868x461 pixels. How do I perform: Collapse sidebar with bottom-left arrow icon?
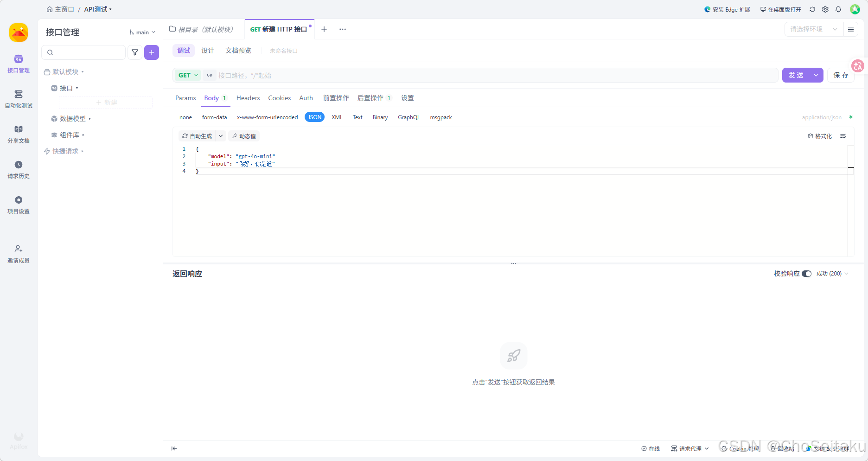coord(174,448)
